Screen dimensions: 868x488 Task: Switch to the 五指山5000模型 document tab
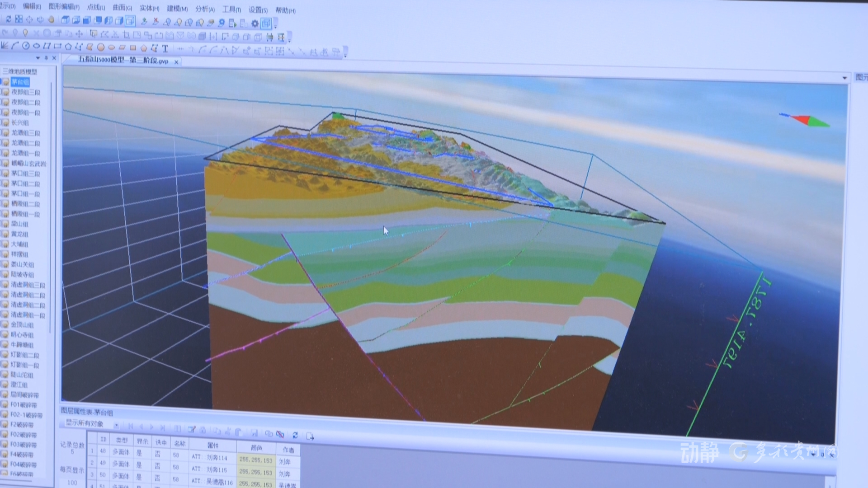[x=123, y=61]
